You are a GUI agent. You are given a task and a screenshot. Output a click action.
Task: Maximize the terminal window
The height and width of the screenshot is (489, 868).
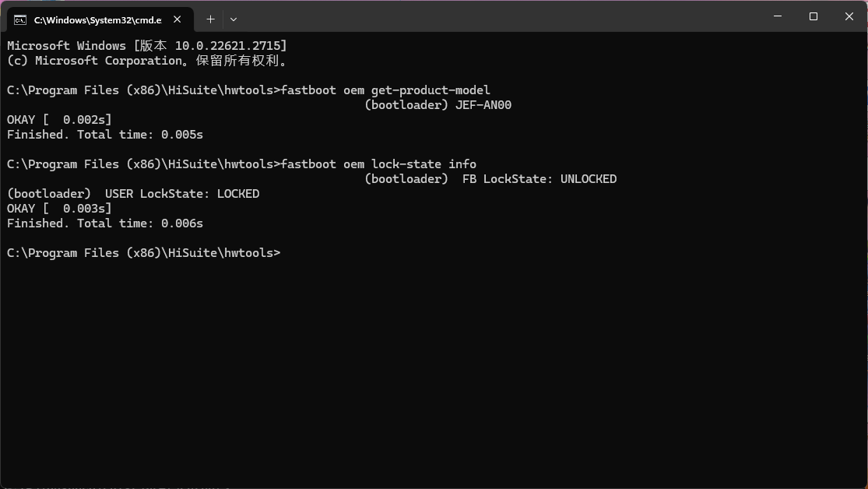pyautogui.click(x=814, y=16)
